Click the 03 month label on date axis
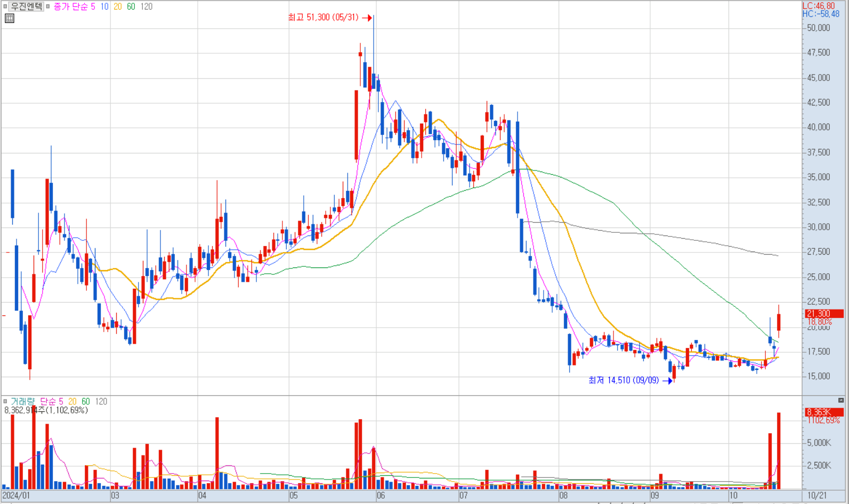849x504 pixels. [x=115, y=495]
